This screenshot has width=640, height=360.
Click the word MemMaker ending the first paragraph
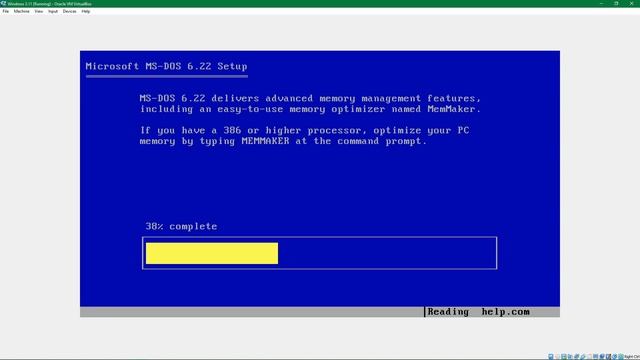(451, 109)
